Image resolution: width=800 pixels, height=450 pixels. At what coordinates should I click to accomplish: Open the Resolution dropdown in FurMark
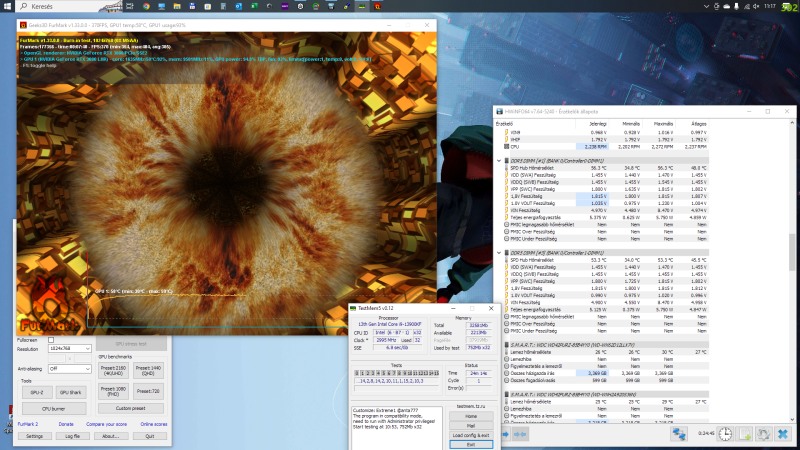pyautogui.click(x=70, y=348)
